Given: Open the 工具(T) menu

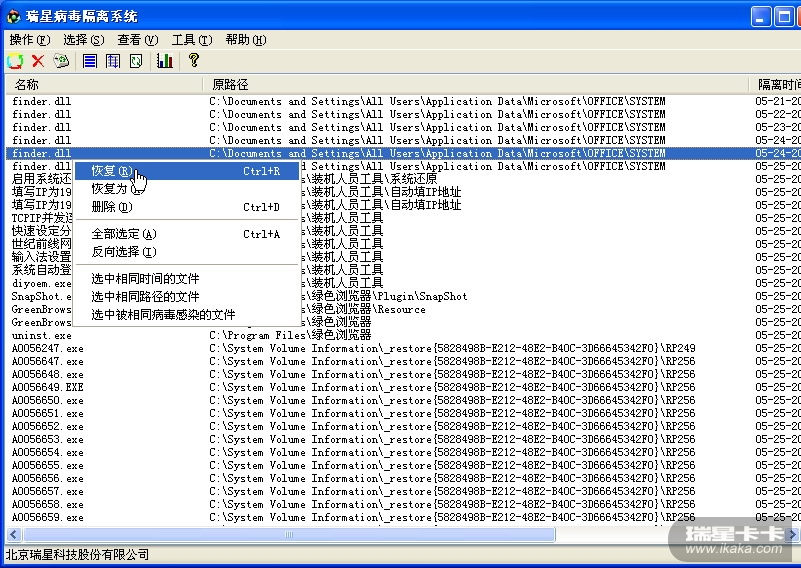Looking at the screenshot, I should 192,40.
